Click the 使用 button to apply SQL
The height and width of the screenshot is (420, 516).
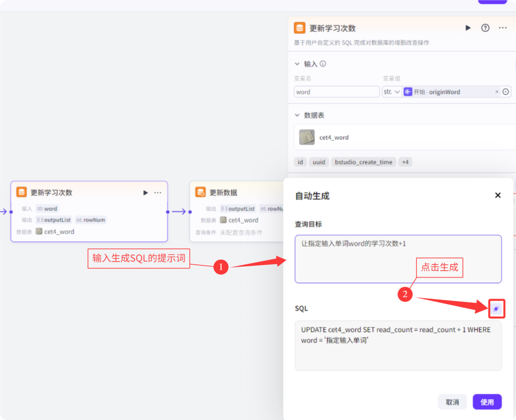tap(487, 402)
